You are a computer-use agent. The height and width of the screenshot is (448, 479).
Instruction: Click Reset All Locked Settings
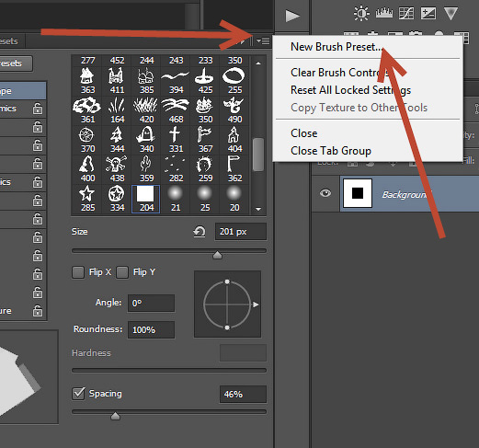point(350,90)
